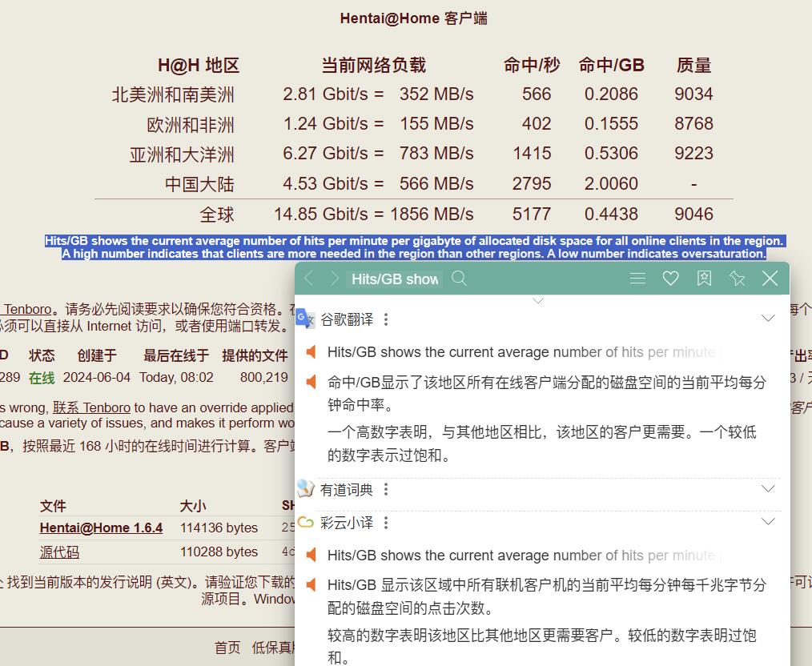This screenshot has width=812, height=666.
Task: Click the heart favorite icon
Action: coord(670,279)
